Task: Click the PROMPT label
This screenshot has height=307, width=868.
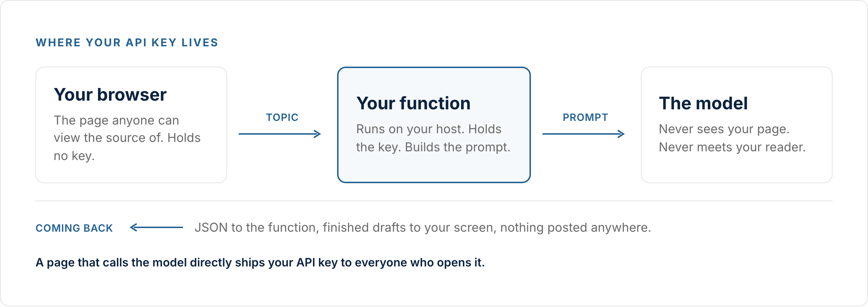Action: click(585, 117)
